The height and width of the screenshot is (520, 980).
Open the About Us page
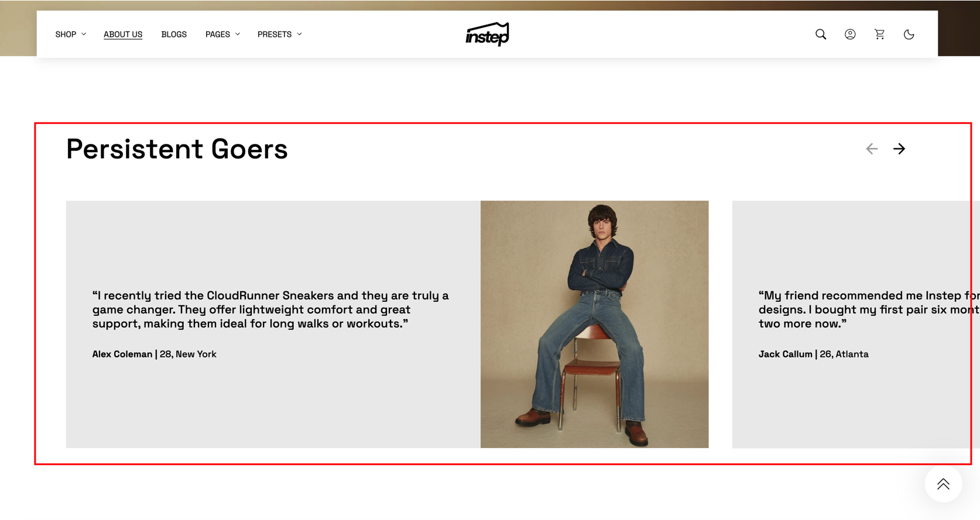coord(123,35)
